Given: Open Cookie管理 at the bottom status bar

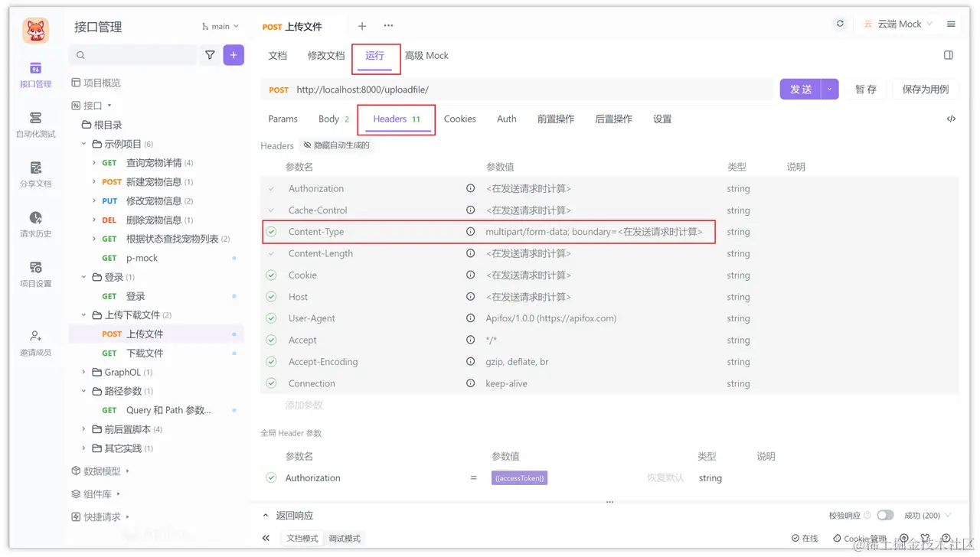Looking at the screenshot, I should tap(858, 538).
